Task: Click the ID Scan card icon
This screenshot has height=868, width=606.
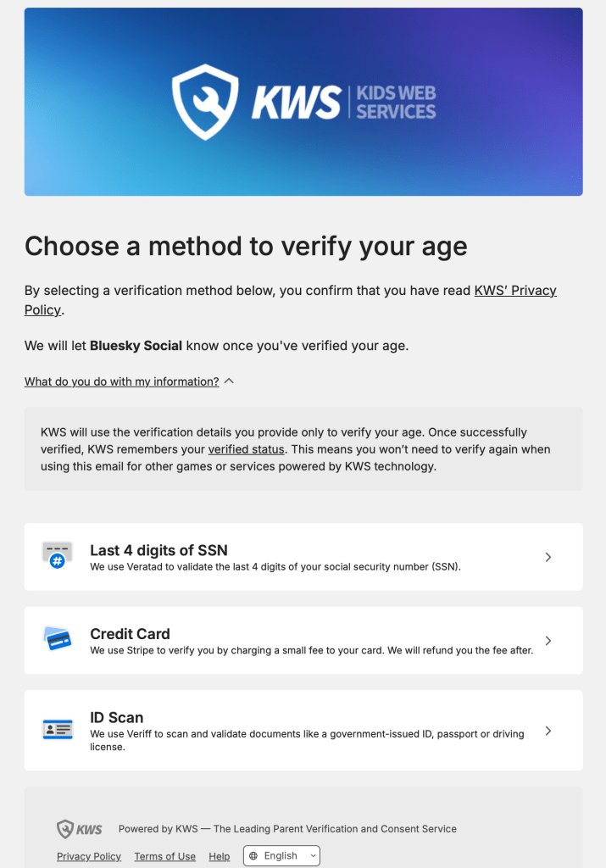Action: pos(58,729)
